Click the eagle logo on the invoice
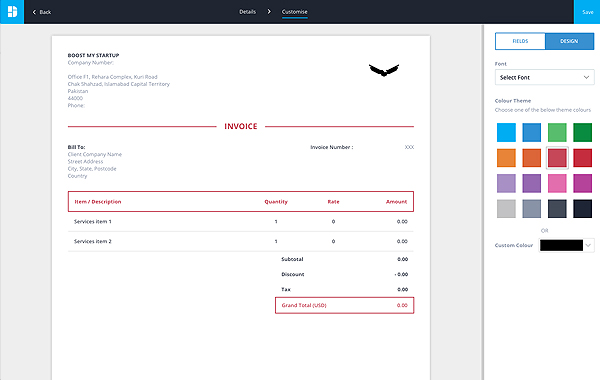The image size is (600, 380). (x=384, y=70)
